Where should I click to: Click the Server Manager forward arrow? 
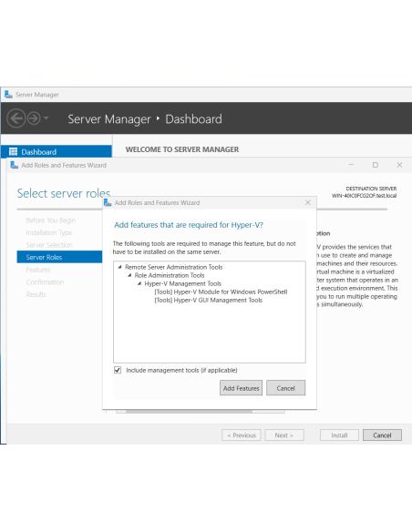34,118
